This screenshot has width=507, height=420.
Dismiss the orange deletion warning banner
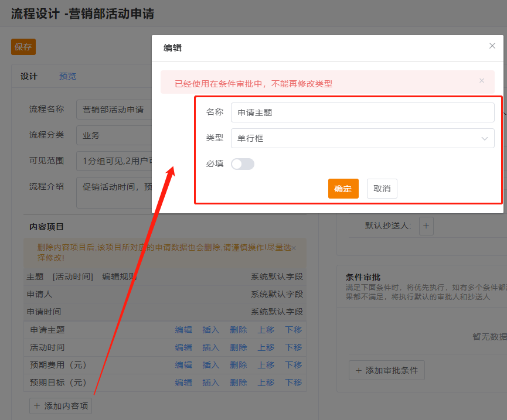pyautogui.click(x=294, y=248)
